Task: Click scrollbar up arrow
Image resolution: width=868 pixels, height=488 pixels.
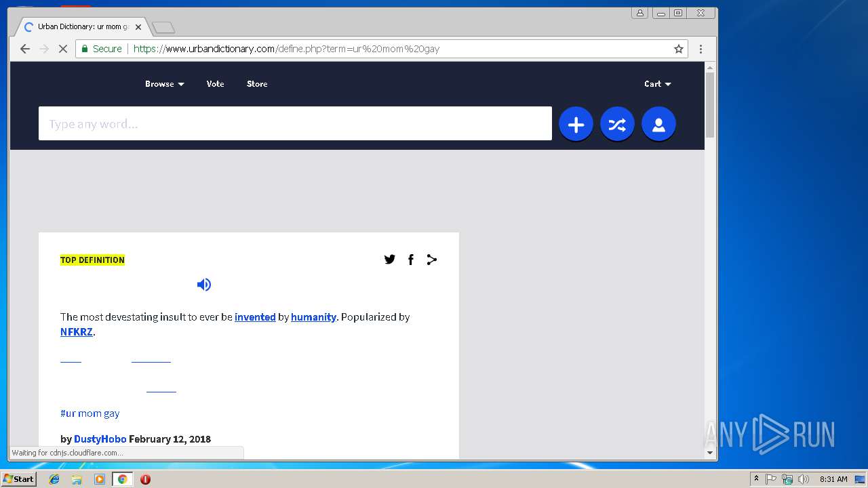Action: pyautogui.click(x=710, y=67)
